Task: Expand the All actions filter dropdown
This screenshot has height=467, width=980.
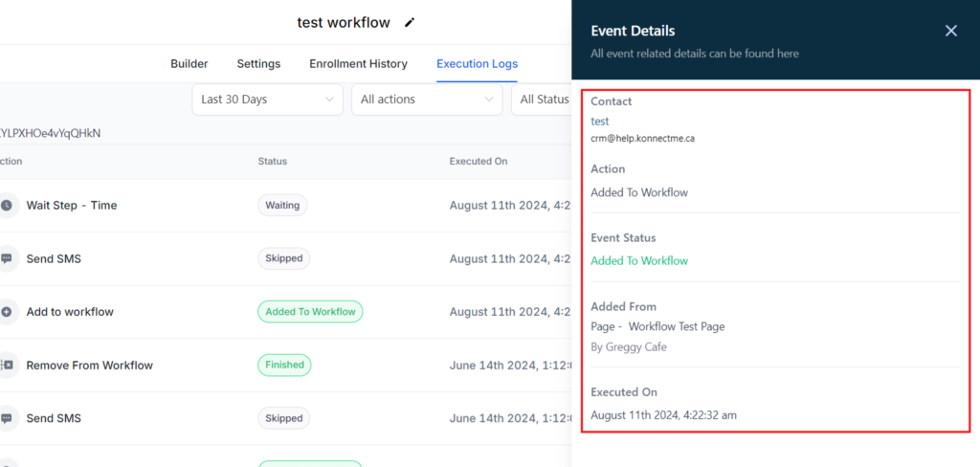Action: coord(426,100)
